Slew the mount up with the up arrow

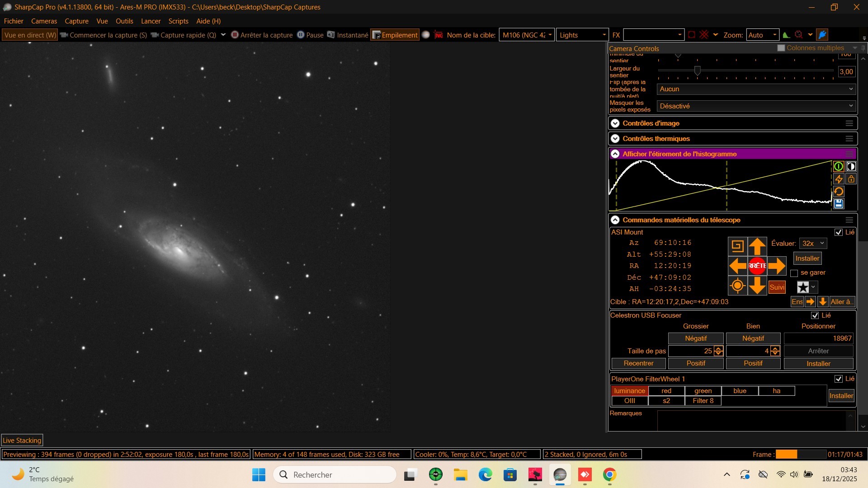757,246
